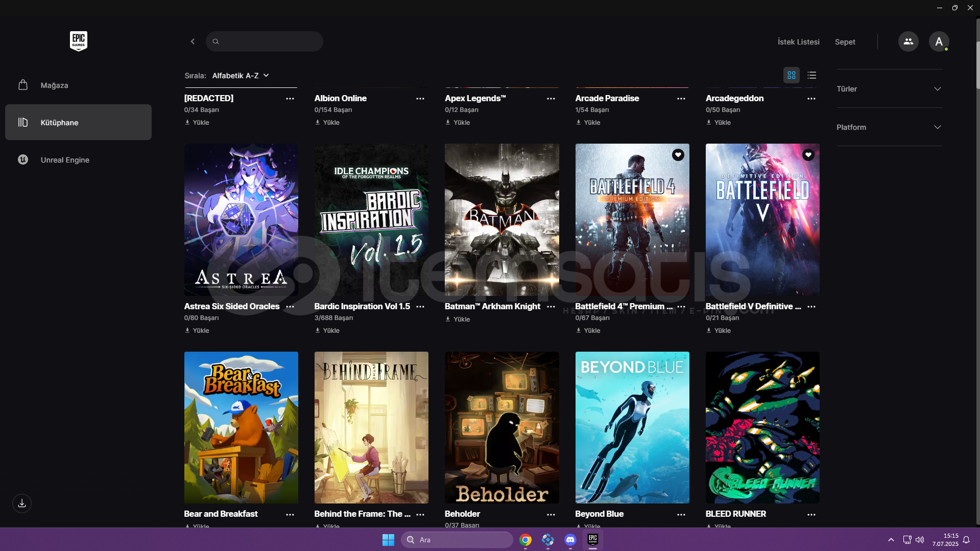
Task: Click Yükle under Apex Legends
Action: click(458, 122)
